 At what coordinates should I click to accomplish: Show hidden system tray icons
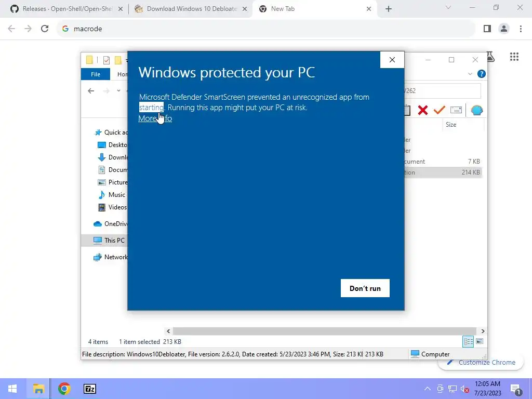[428, 389]
